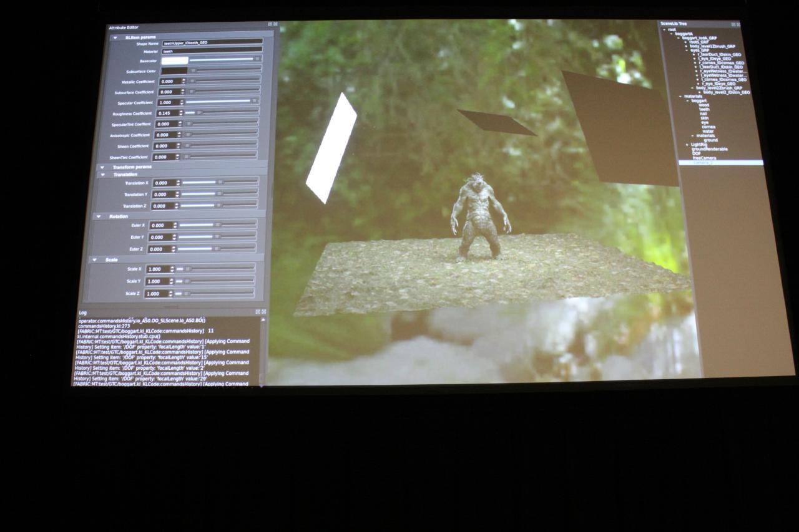Adjust the Euler X slider
799x532 pixels.
[217, 224]
